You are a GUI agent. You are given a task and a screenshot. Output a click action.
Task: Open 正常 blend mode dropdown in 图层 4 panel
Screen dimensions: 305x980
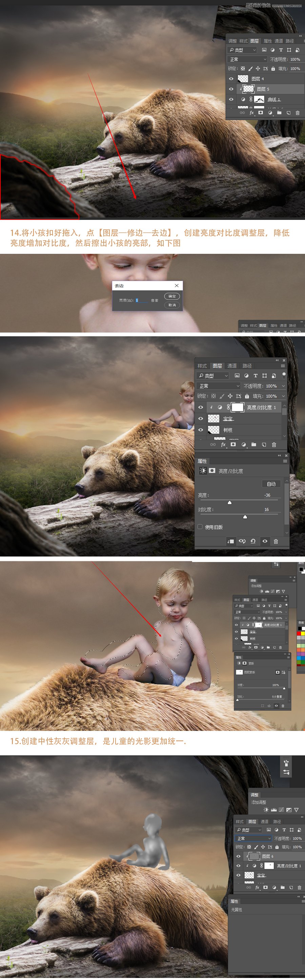pyautogui.click(x=248, y=59)
